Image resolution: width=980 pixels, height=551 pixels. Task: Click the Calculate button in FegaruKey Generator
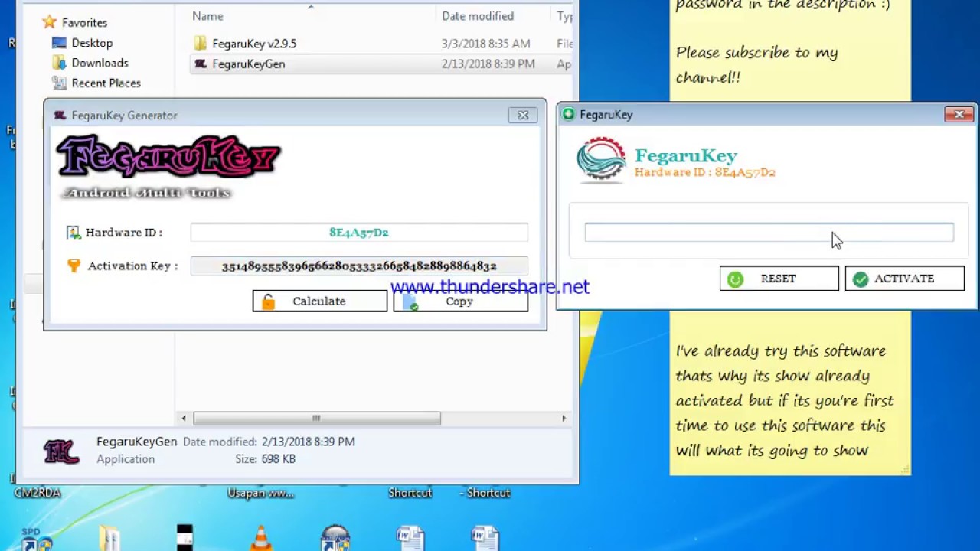[x=320, y=302]
